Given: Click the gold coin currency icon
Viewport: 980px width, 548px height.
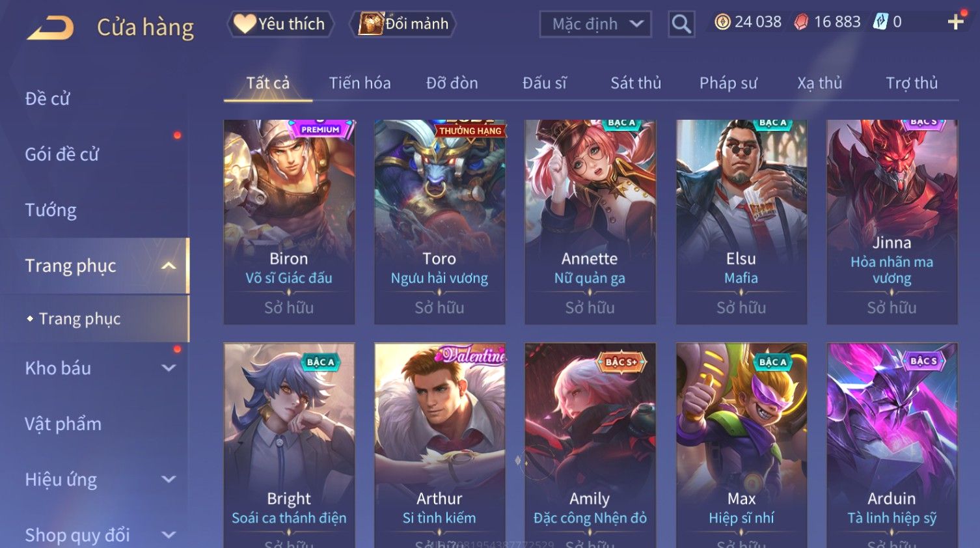Looking at the screenshot, I should coord(722,22).
